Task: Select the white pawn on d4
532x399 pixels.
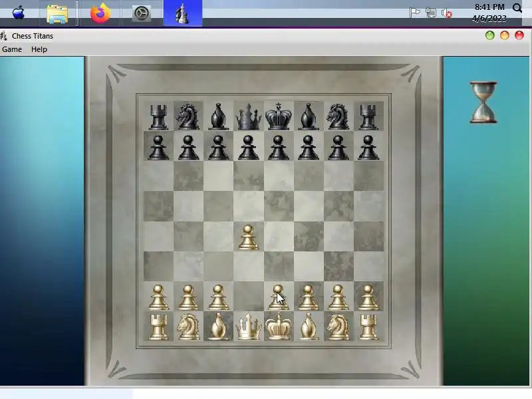Action: 248,237
